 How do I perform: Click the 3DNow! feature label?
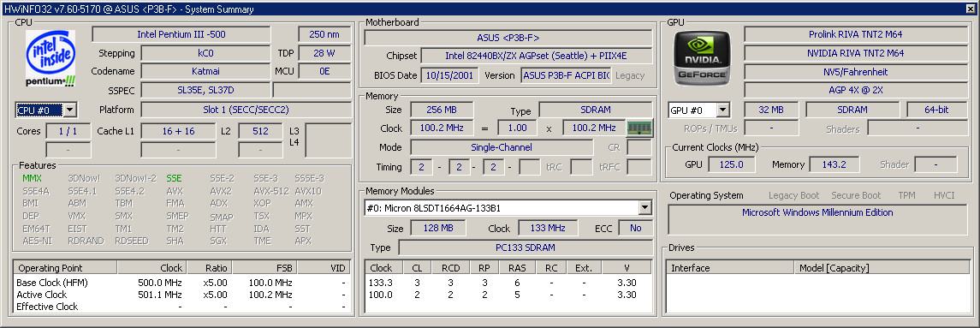[x=84, y=178]
